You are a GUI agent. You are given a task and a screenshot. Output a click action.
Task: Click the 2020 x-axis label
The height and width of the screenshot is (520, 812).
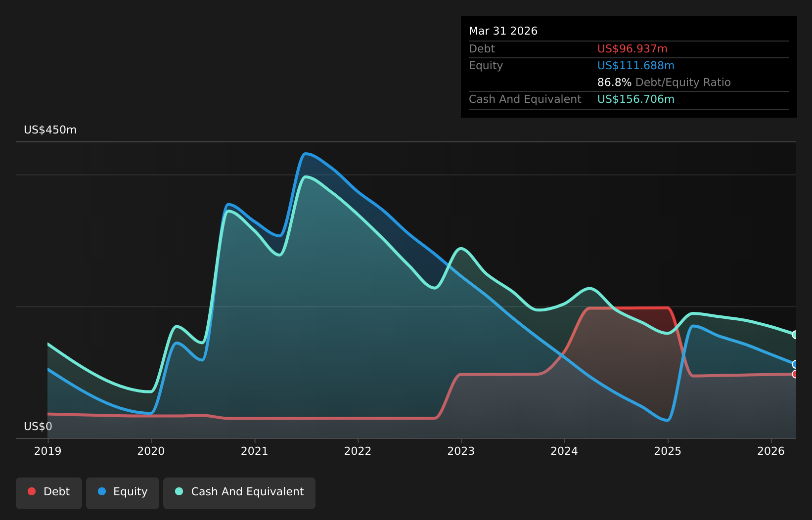pyautogui.click(x=151, y=451)
